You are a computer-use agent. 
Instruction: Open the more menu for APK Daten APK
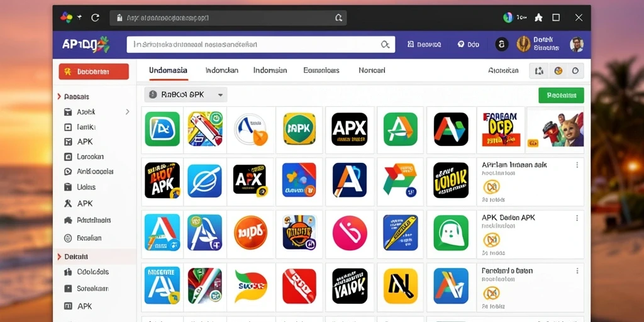coord(577,218)
